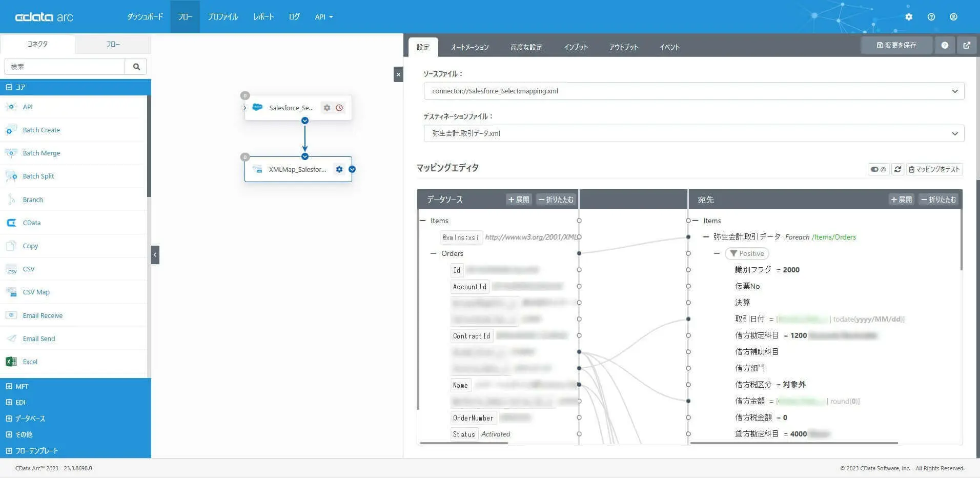Viewport: 980px width, 478px height.
Task: Collapse the Orders node in data source
Action: (433, 253)
